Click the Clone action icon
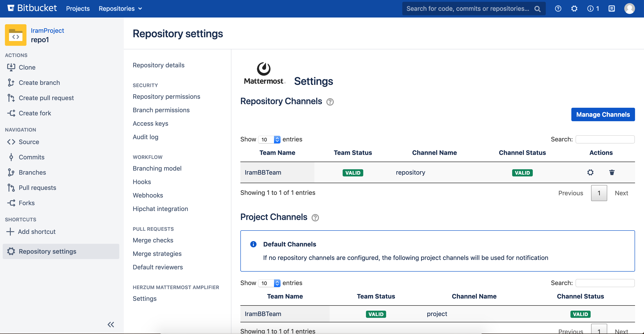Image resolution: width=644 pixels, height=334 pixels. (x=11, y=67)
